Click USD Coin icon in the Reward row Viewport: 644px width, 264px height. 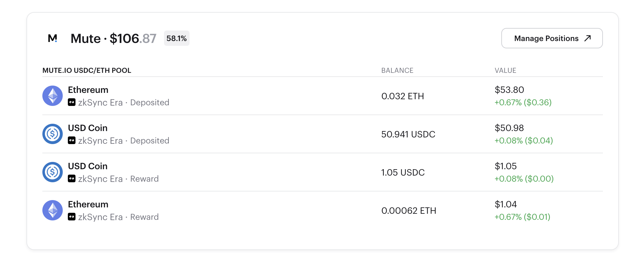point(53,172)
